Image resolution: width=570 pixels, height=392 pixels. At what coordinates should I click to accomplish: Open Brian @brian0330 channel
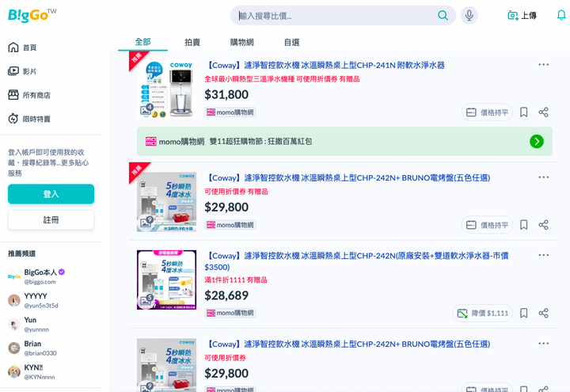pyautogui.click(x=32, y=348)
